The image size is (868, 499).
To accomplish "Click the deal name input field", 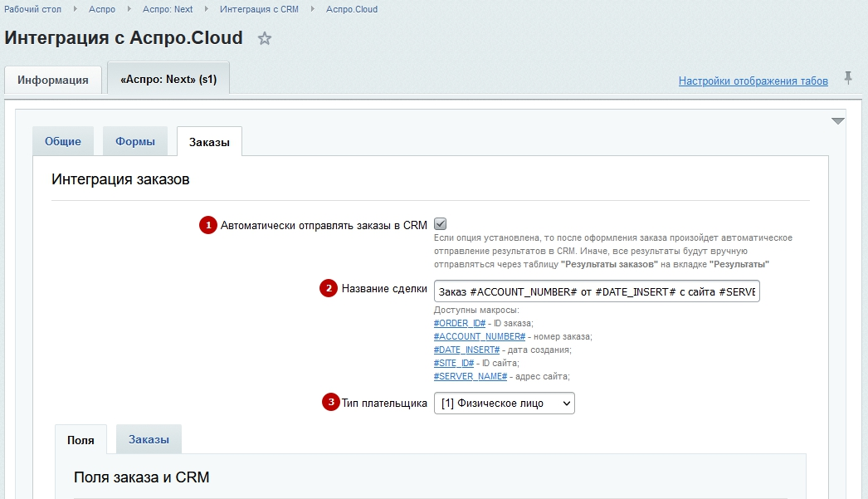I will tap(597, 291).
